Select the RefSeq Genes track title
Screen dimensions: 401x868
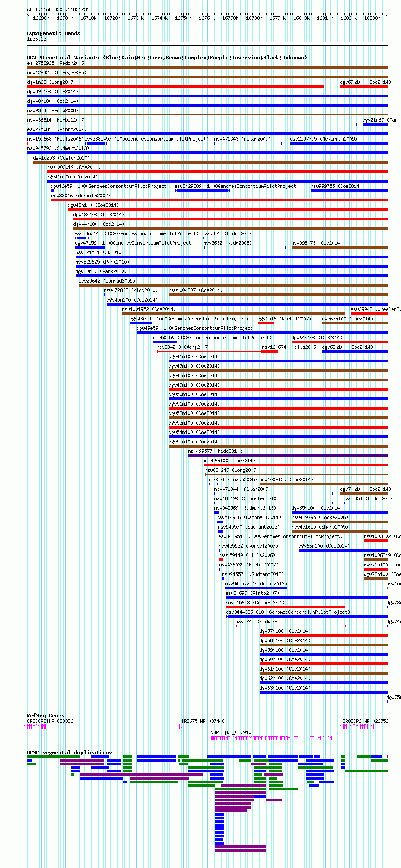pos(46,716)
